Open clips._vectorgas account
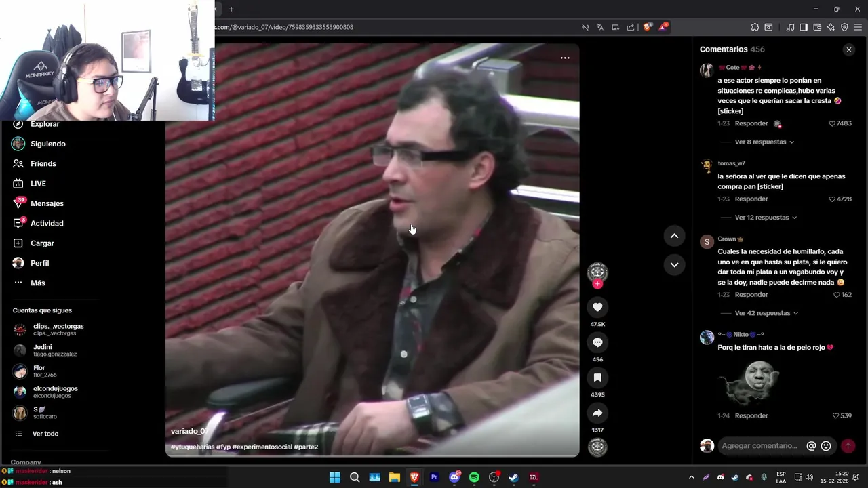Image resolution: width=868 pixels, height=488 pixels. click(49, 329)
